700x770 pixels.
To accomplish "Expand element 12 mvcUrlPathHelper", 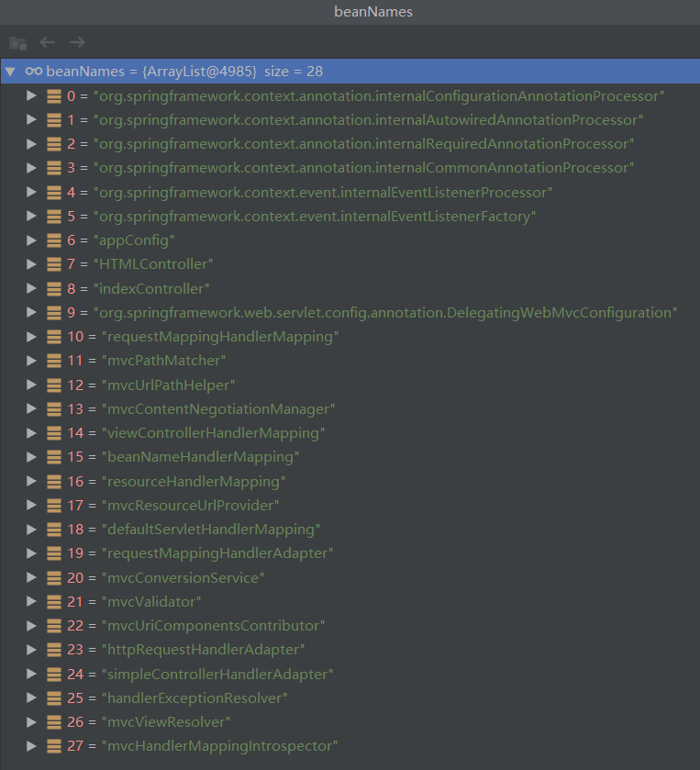I will (x=31, y=385).
